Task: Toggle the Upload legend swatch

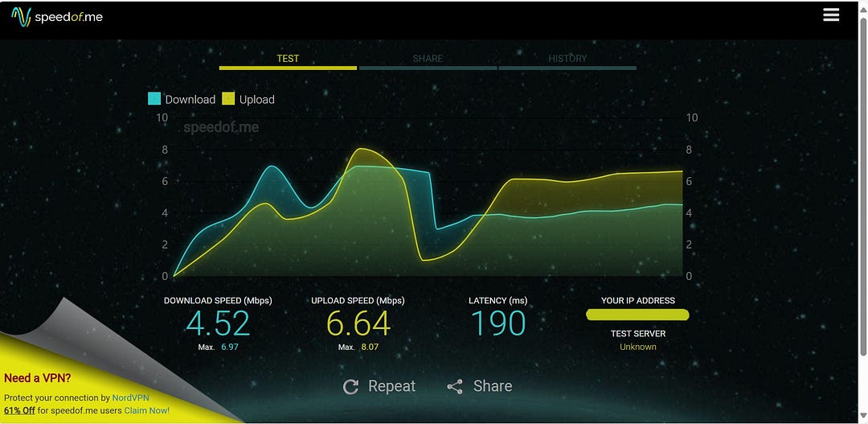Action: (x=228, y=99)
